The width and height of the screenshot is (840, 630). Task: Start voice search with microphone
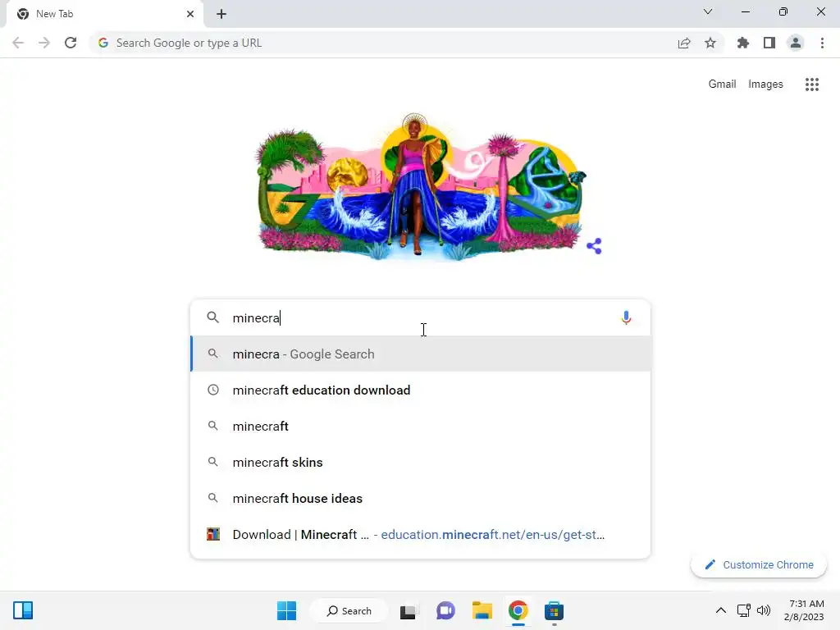[x=626, y=317]
